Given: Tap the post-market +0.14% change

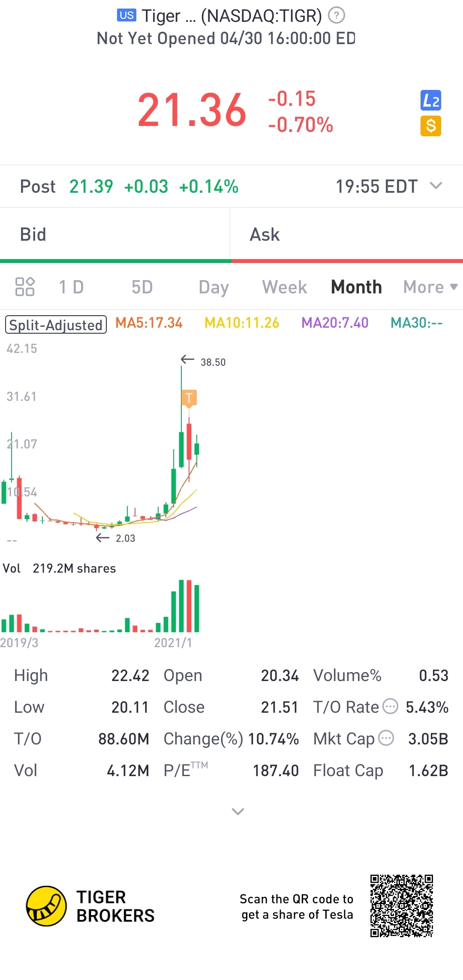Looking at the screenshot, I should click(x=209, y=186).
